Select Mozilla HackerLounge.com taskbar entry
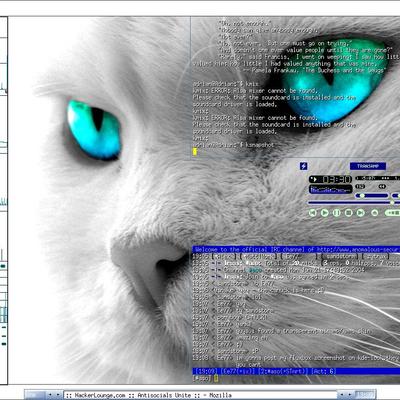Viewport: 400px width, 400px height. pyautogui.click(x=200, y=395)
